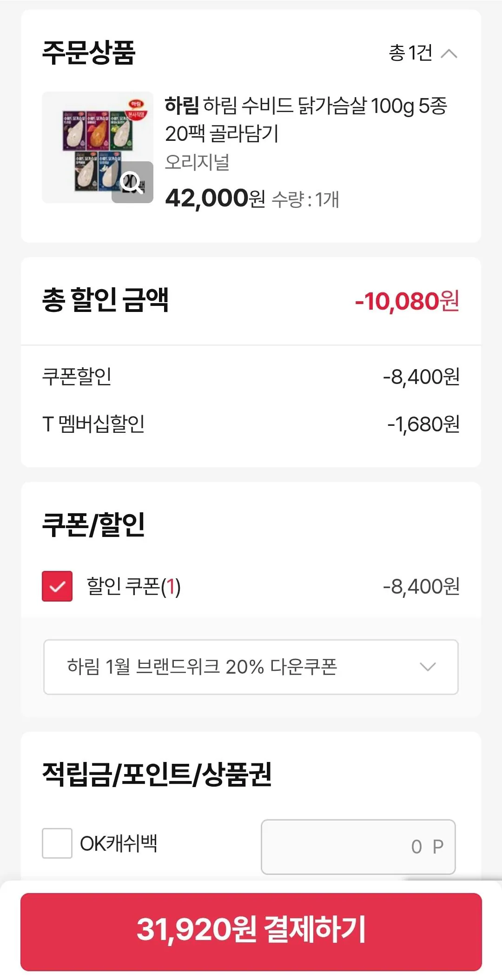
Task: Enable the OK캐쉬백 checkbox
Action: 57,843
